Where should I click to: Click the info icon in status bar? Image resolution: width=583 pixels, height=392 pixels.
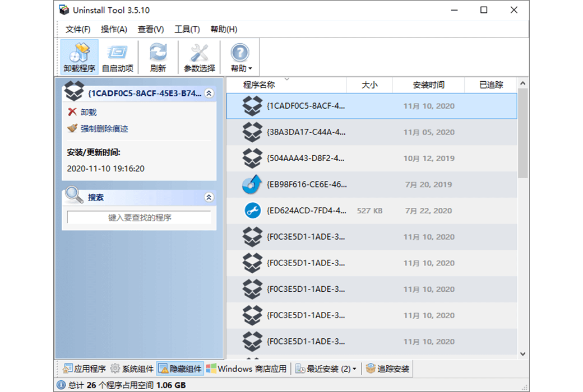click(61, 385)
